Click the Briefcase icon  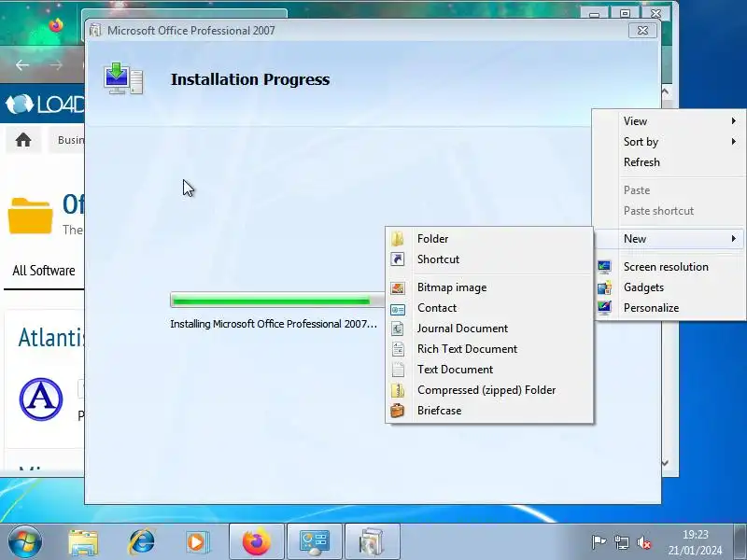[398, 410]
